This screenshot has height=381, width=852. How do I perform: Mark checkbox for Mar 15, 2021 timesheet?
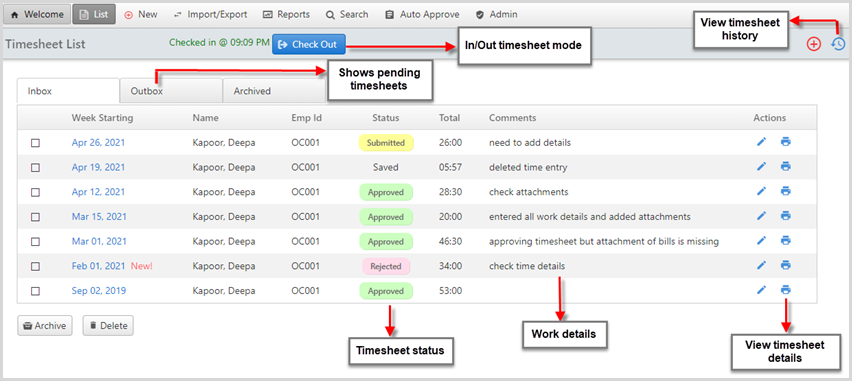click(35, 217)
